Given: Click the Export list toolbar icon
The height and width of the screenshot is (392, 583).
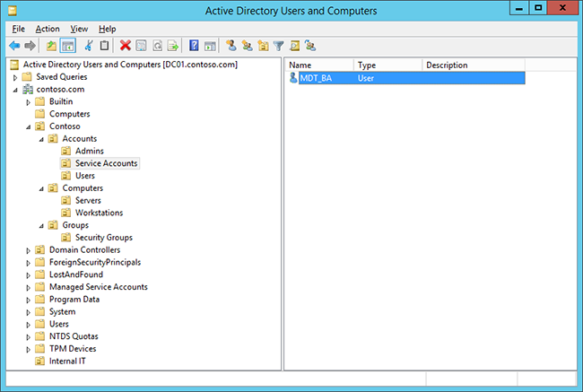Looking at the screenshot, I should (x=173, y=45).
